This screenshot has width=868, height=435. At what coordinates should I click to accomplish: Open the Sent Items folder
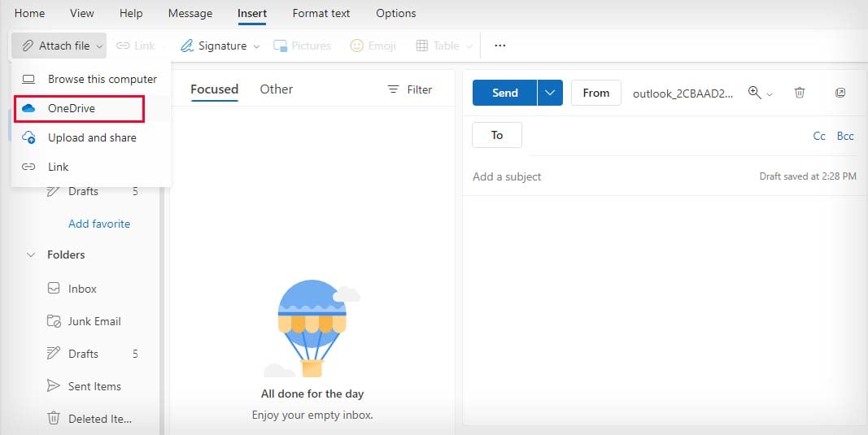(x=94, y=386)
